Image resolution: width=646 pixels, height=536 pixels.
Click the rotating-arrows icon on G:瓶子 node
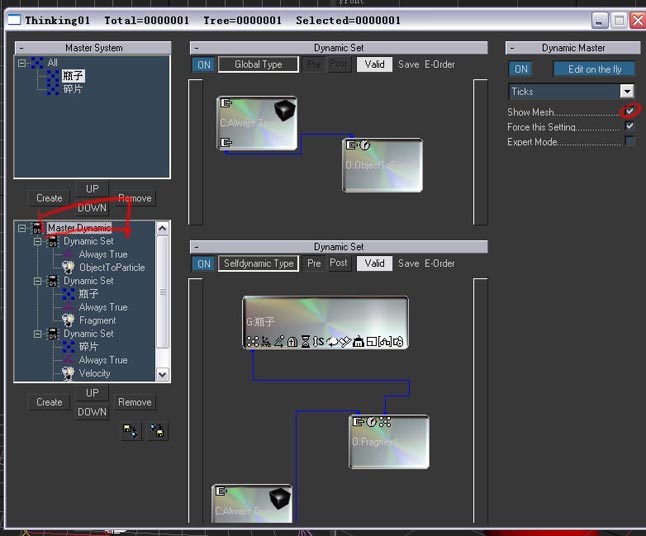(332, 342)
